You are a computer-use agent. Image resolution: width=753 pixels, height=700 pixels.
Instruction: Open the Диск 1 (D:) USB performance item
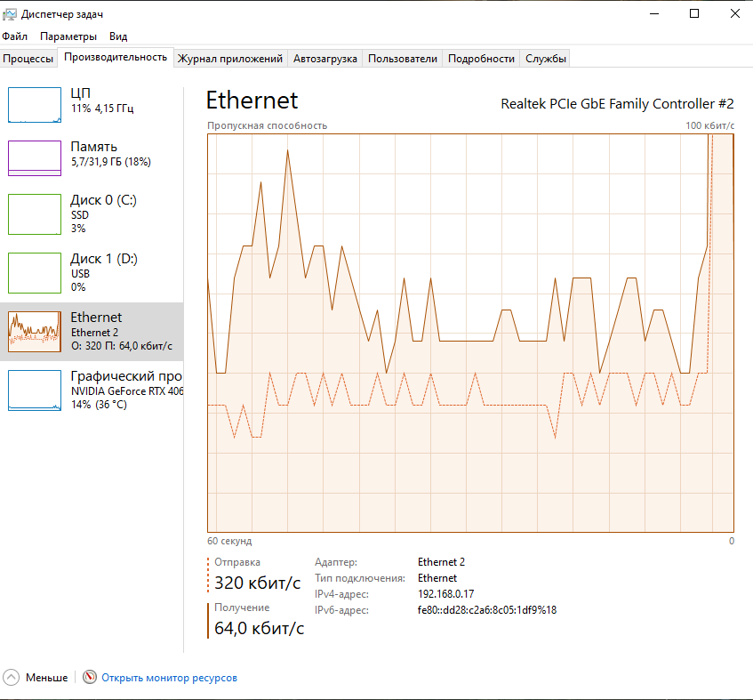click(x=92, y=273)
